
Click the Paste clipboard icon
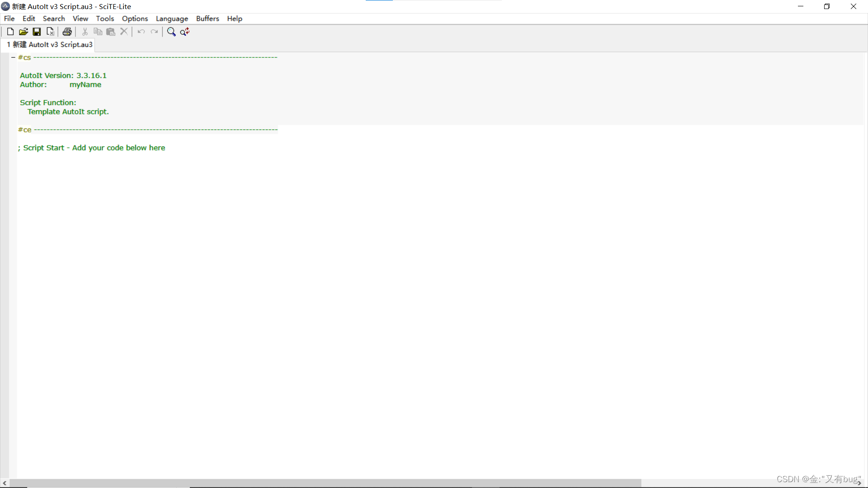click(x=111, y=32)
